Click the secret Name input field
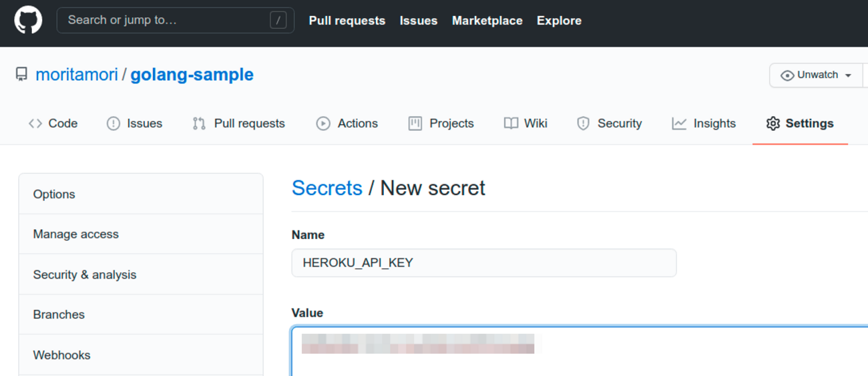The image size is (868, 376). (483, 262)
